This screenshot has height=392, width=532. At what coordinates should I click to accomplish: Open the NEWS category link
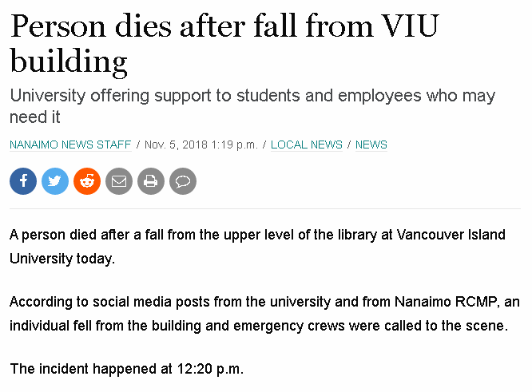371,145
